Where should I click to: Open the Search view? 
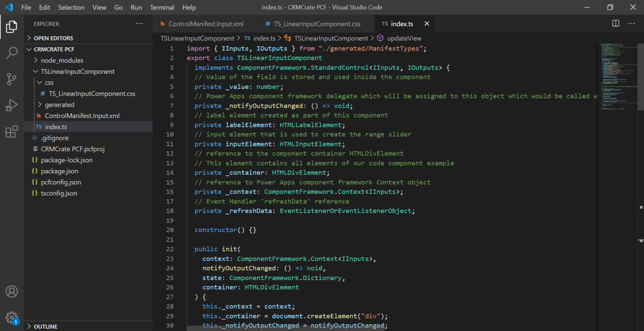click(11, 53)
